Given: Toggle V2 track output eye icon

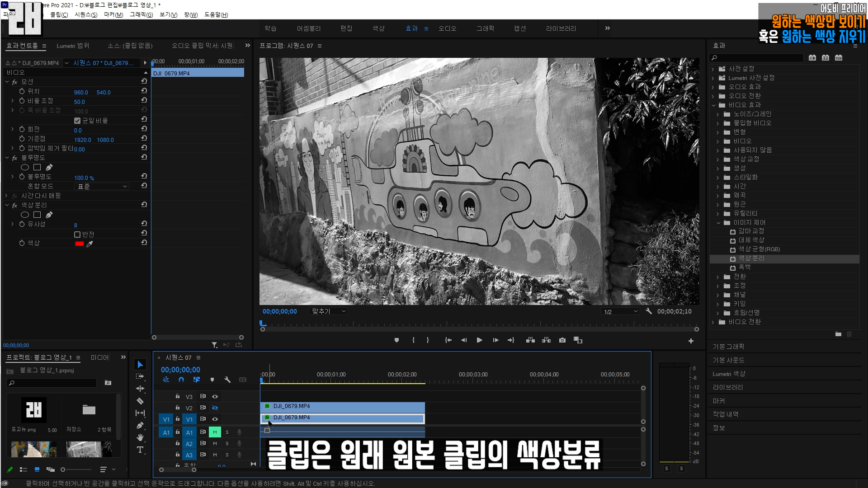Looking at the screenshot, I should coord(215,408).
